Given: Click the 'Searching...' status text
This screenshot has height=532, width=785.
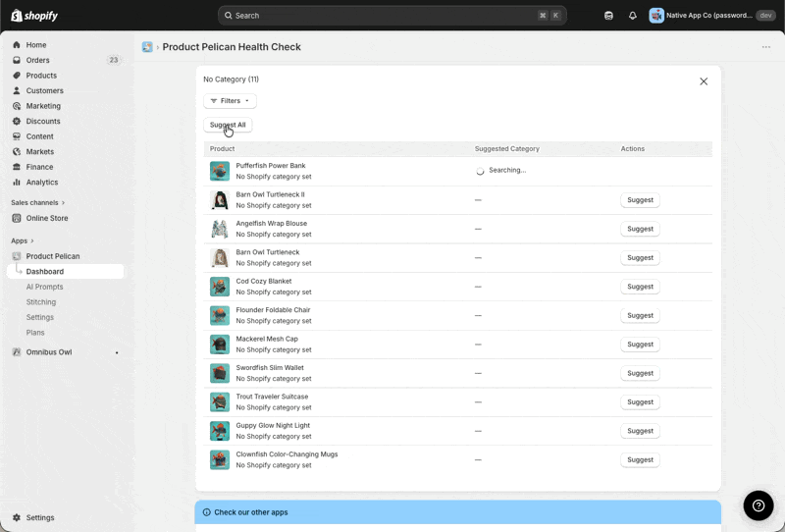Looking at the screenshot, I should (x=507, y=171).
